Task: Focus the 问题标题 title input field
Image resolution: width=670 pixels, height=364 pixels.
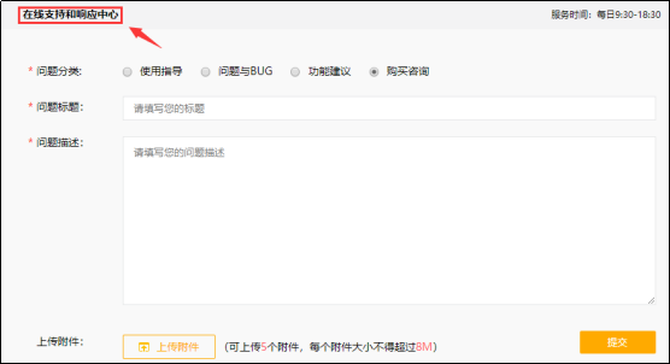Action: (389, 109)
